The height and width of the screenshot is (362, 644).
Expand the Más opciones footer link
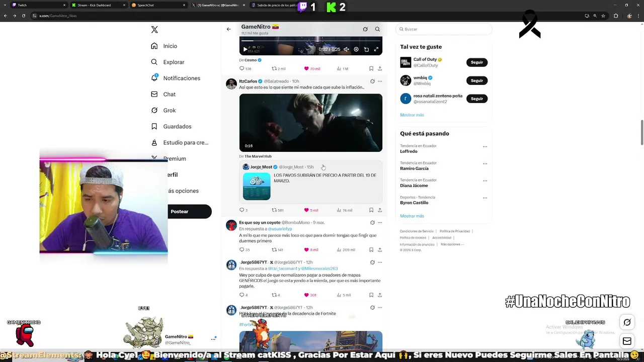coord(452,244)
